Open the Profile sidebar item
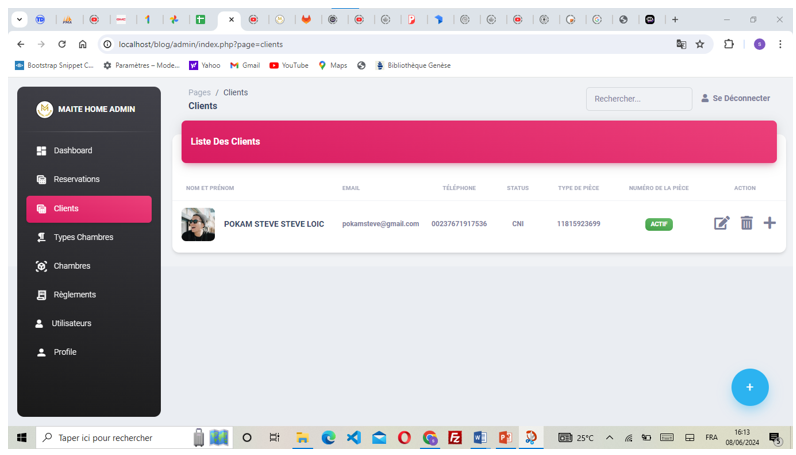 pyautogui.click(x=64, y=353)
